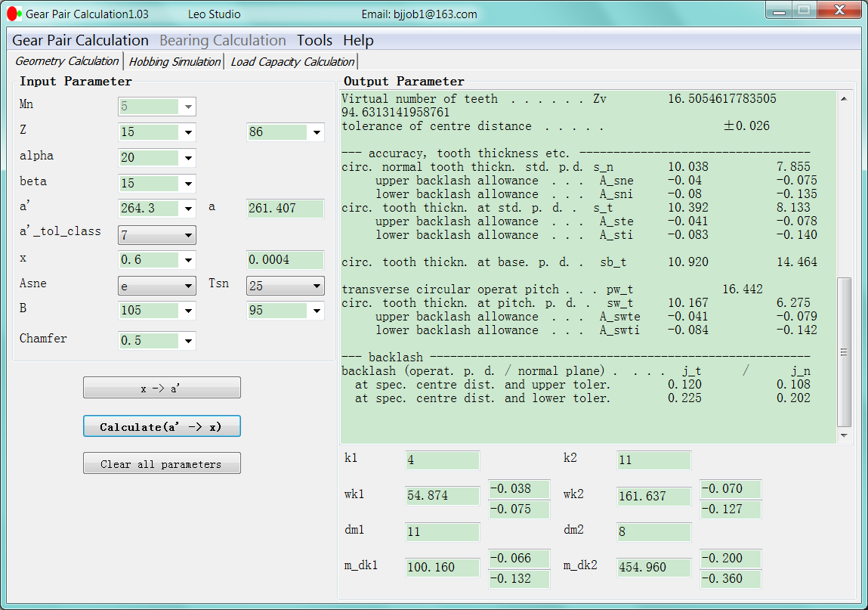
Task: Open the Tools menu
Action: point(314,41)
